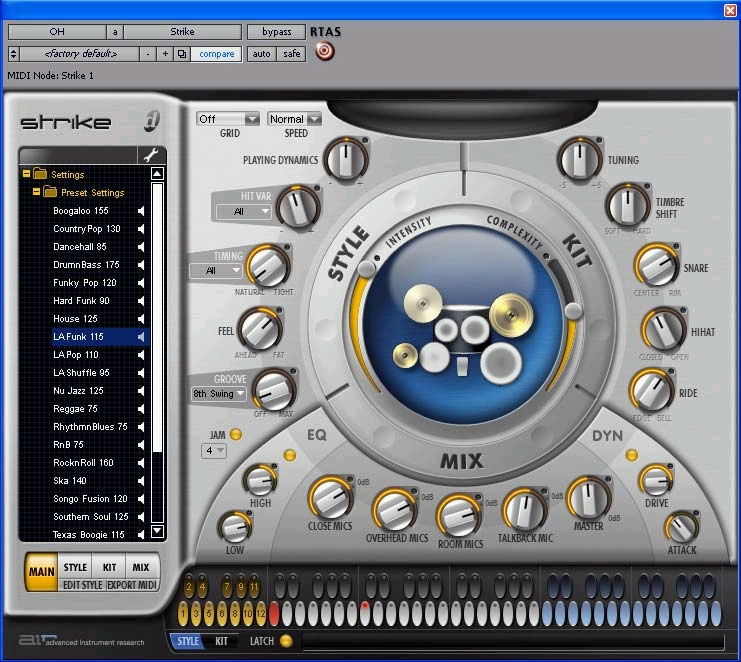
Task: Click the Drive knob in DYN section
Action: (x=656, y=481)
